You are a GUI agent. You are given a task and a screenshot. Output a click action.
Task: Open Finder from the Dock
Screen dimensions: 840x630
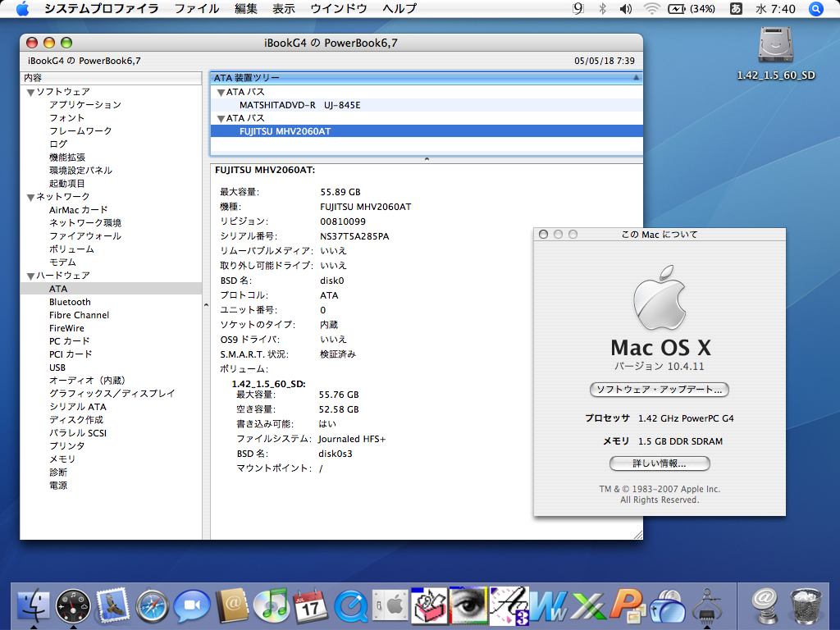point(33,605)
